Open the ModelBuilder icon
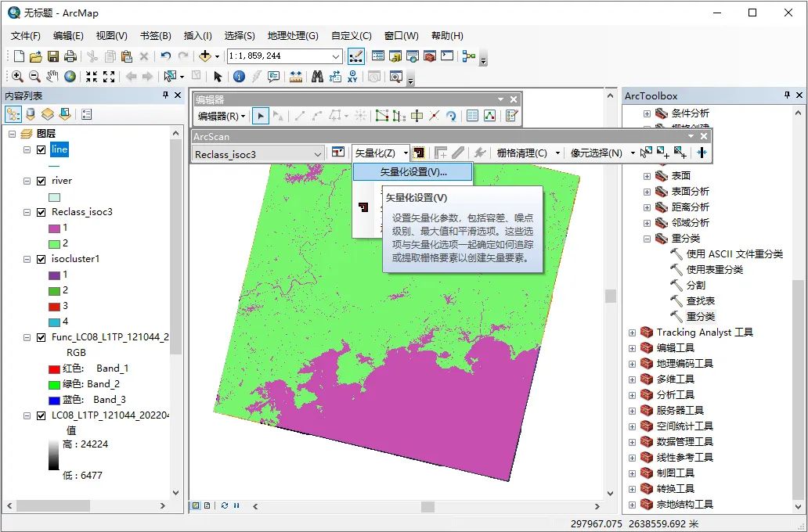808x532 pixels. 468,56
